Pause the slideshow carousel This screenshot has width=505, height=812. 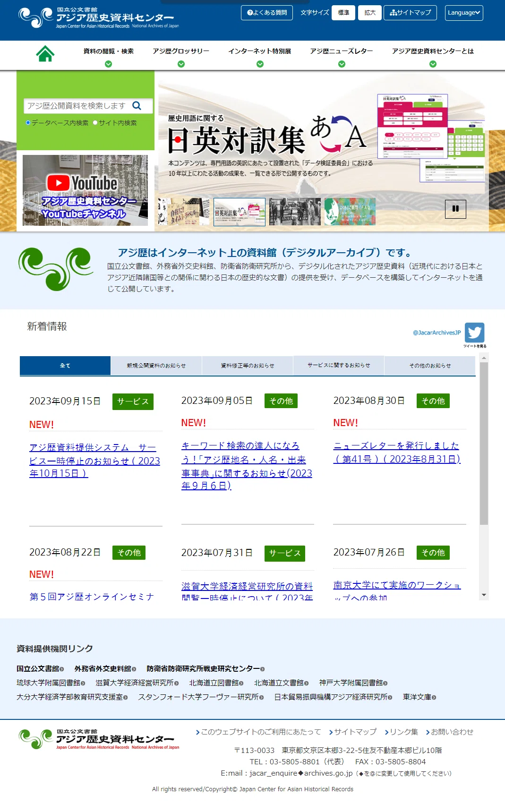pyautogui.click(x=455, y=209)
